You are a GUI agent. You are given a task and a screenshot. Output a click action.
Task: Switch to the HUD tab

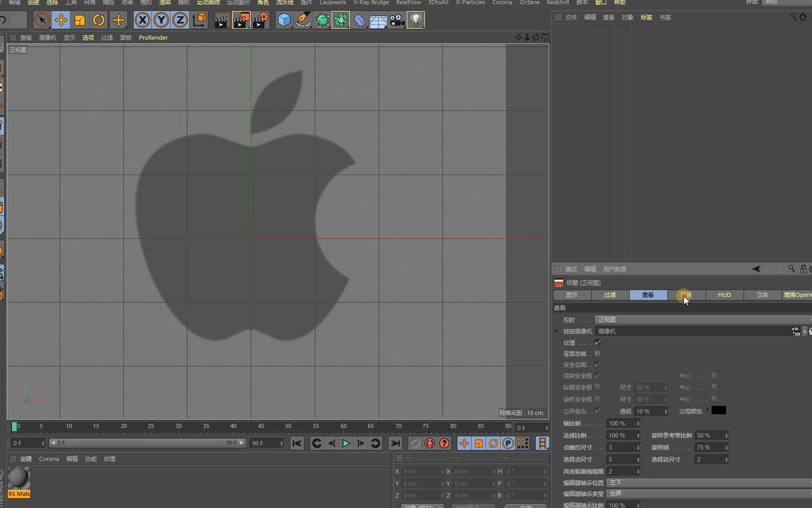pos(724,295)
